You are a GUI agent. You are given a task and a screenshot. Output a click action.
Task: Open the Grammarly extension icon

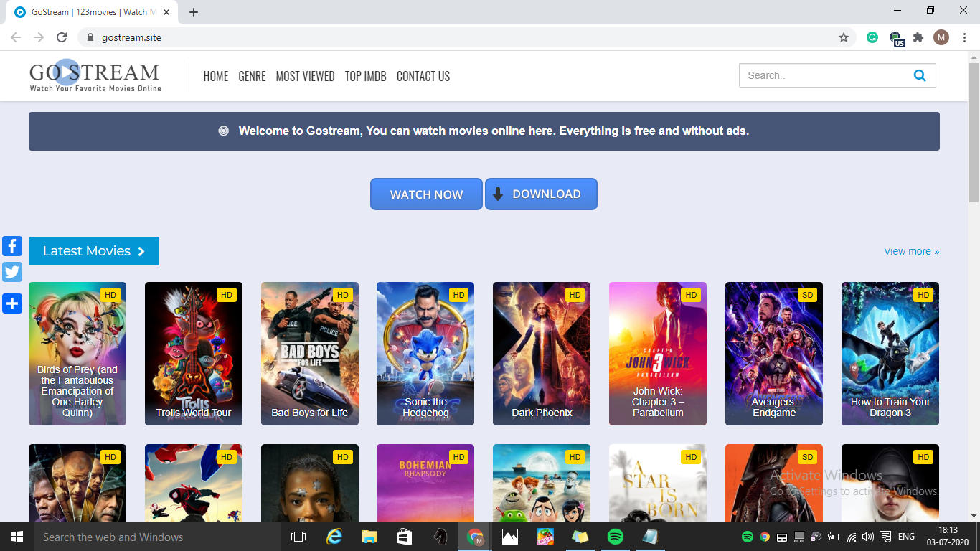coord(872,37)
